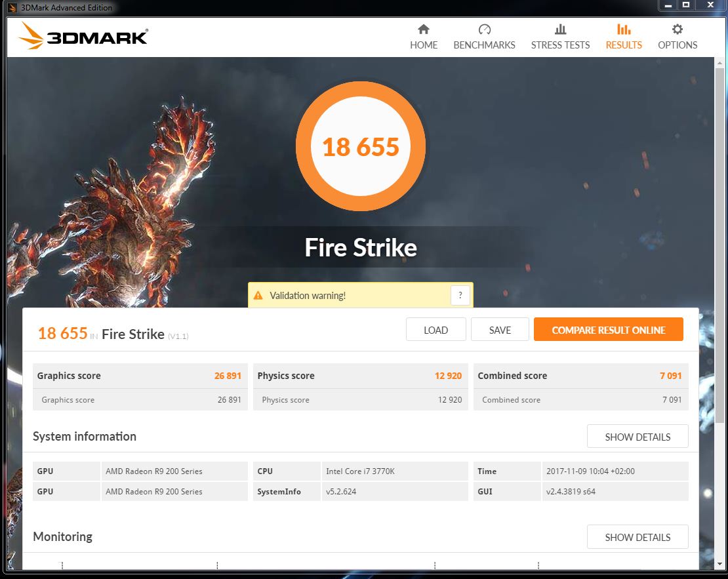
Task: Go to the STRESS TESTS tab label
Action: click(x=560, y=45)
